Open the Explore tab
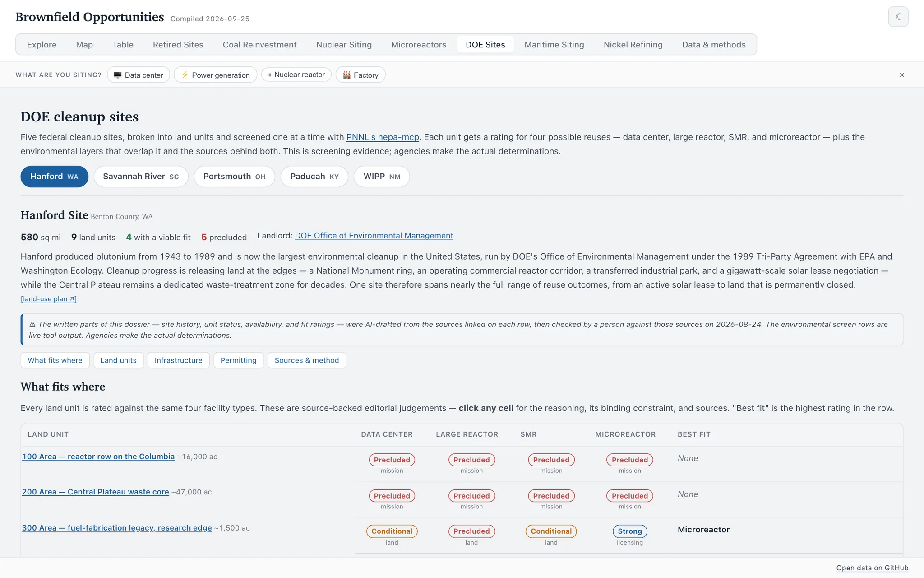The image size is (924, 578). pyautogui.click(x=42, y=45)
